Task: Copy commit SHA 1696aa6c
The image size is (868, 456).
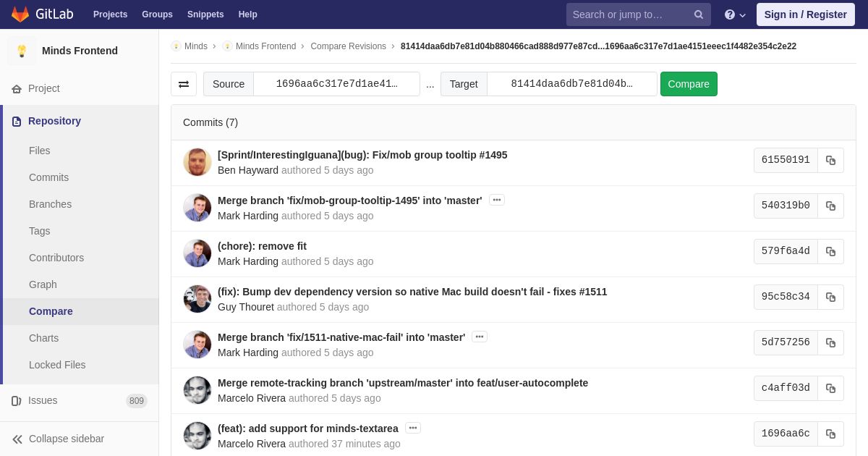Action: tap(830, 434)
